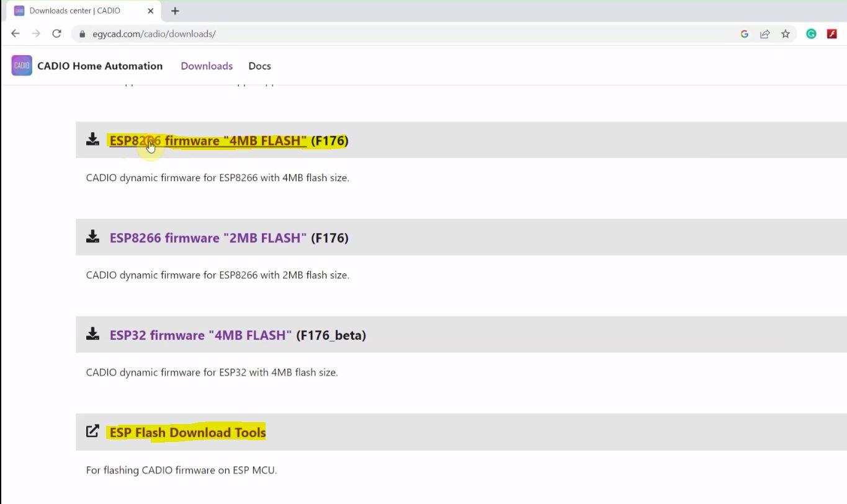The image size is (847, 504).
Task: Bookmark this page with the star icon
Action: 785,34
